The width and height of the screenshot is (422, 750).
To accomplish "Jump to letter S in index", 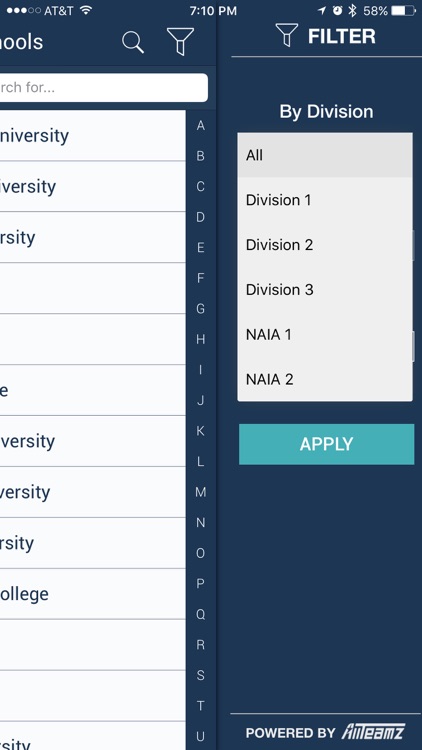I will tap(200, 675).
